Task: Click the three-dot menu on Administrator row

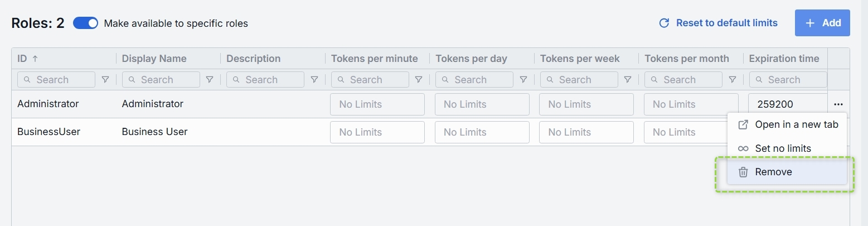Action: 838,104
